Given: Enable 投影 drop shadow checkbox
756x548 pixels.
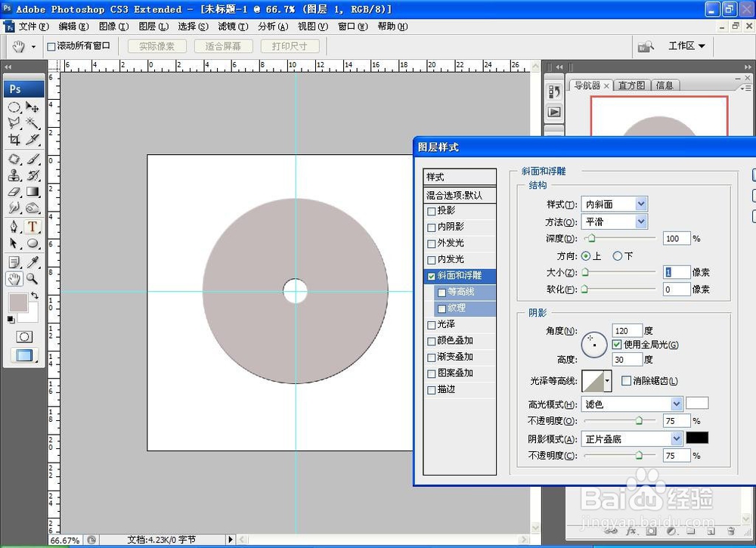Looking at the screenshot, I should pos(432,211).
